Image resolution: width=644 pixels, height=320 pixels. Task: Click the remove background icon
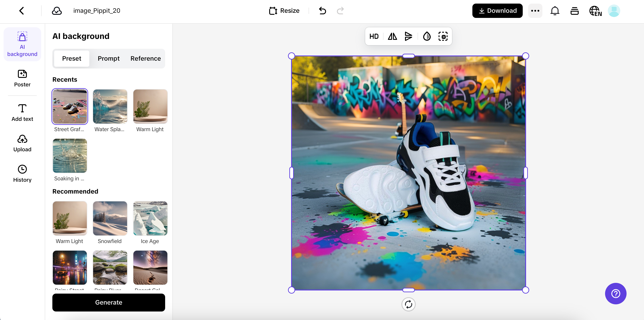[443, 36]
